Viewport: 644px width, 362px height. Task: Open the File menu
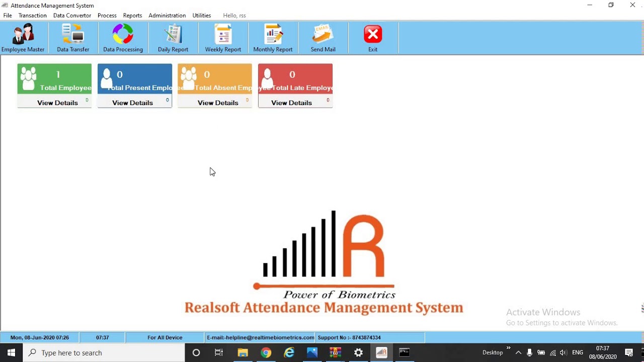coord(8,16)
